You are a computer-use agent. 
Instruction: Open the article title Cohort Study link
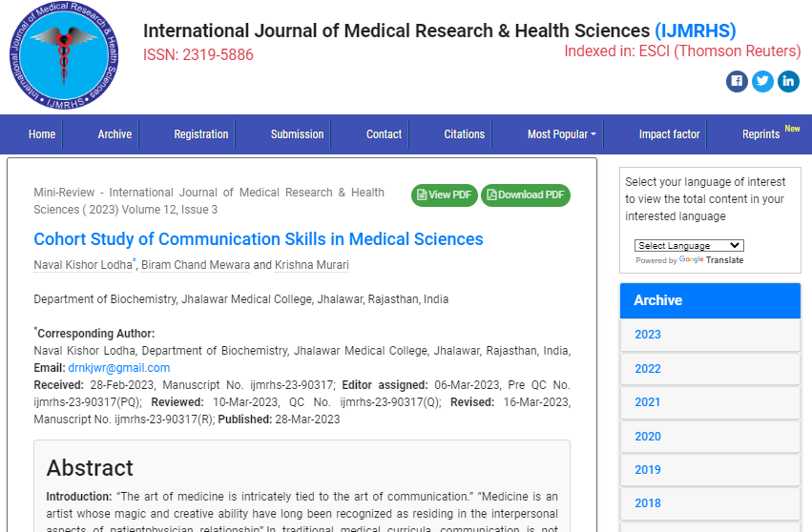(259, 239)
